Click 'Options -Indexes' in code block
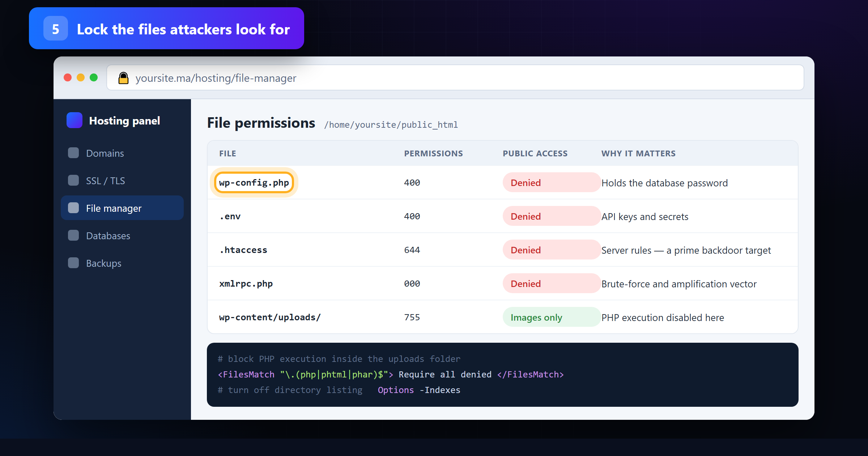 click(x=419, y=390)
